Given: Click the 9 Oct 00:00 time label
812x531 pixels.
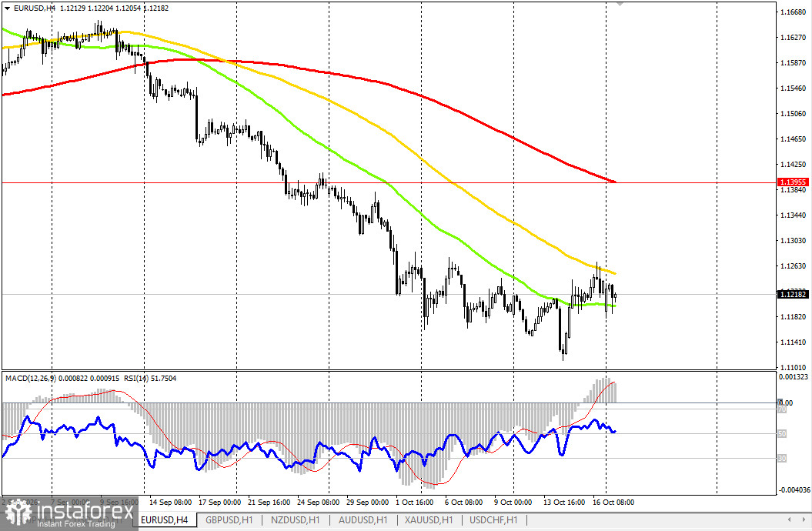Looking at the screenshot, I should (513, 503).
